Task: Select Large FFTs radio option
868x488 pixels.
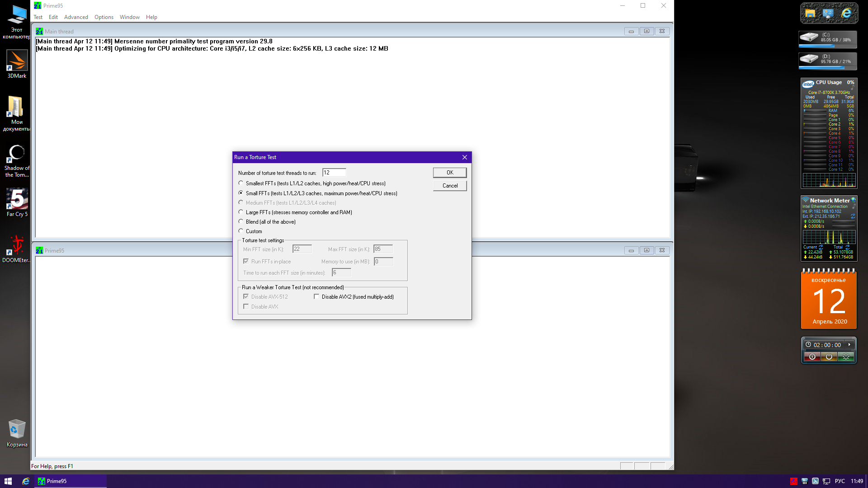Action: [x=241, y=212]
